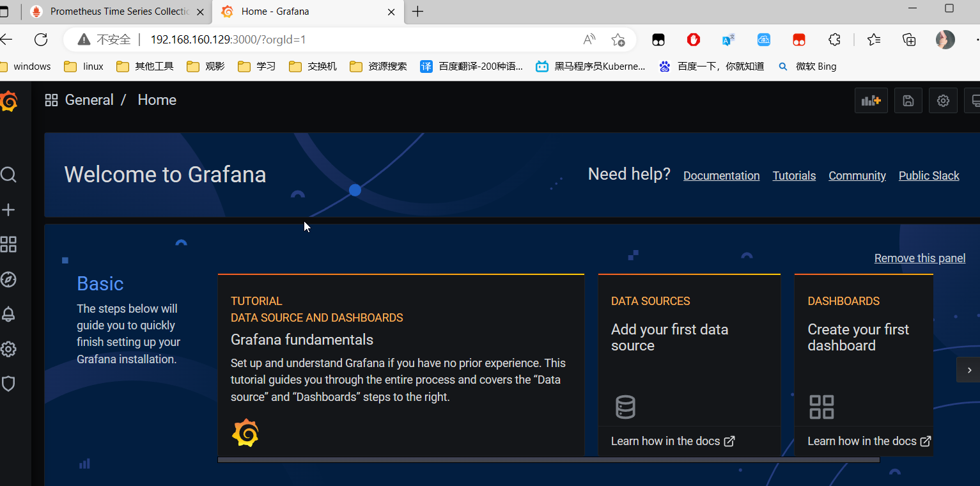The height and width of the screenshot is (486, 980).
Task: Click the red square extension icon
Action: click(799, 40)
